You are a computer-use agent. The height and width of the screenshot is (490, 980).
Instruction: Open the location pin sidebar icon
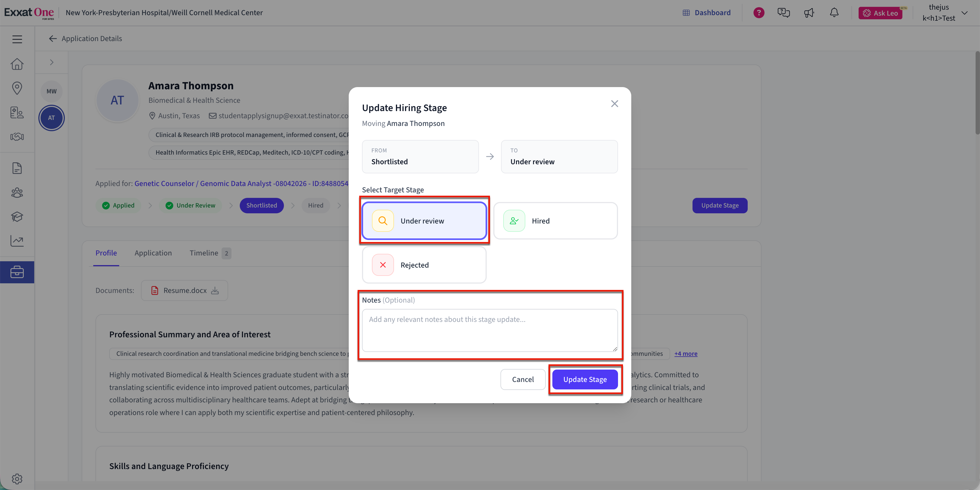point(17,88)
